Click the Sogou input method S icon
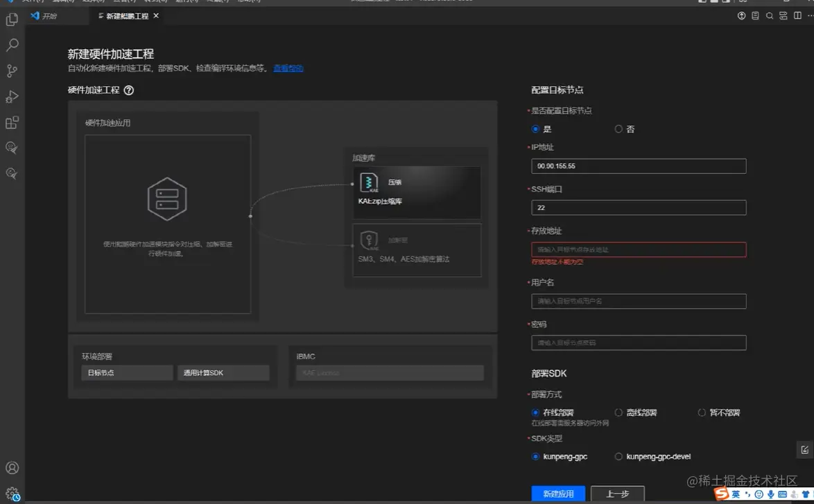This screenshot has height=504, width=814. (x=722, y=494)
